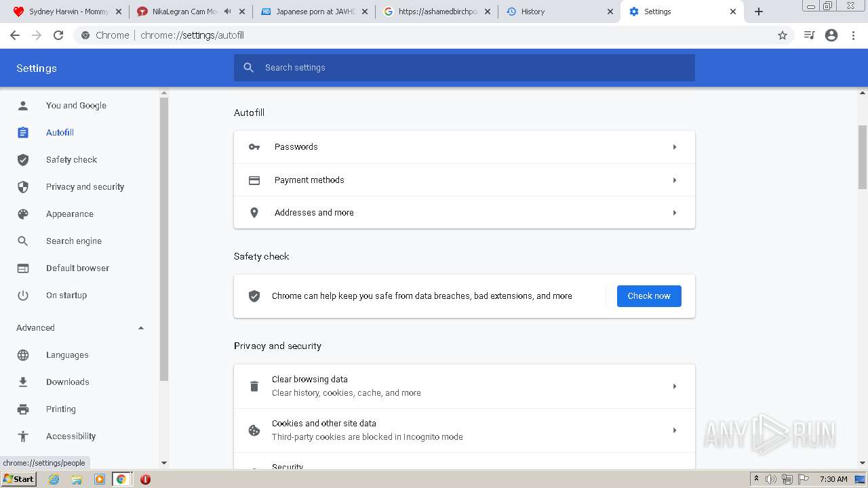Expand the Passwords row arrow
868x488 pixels.
[675, 147]
